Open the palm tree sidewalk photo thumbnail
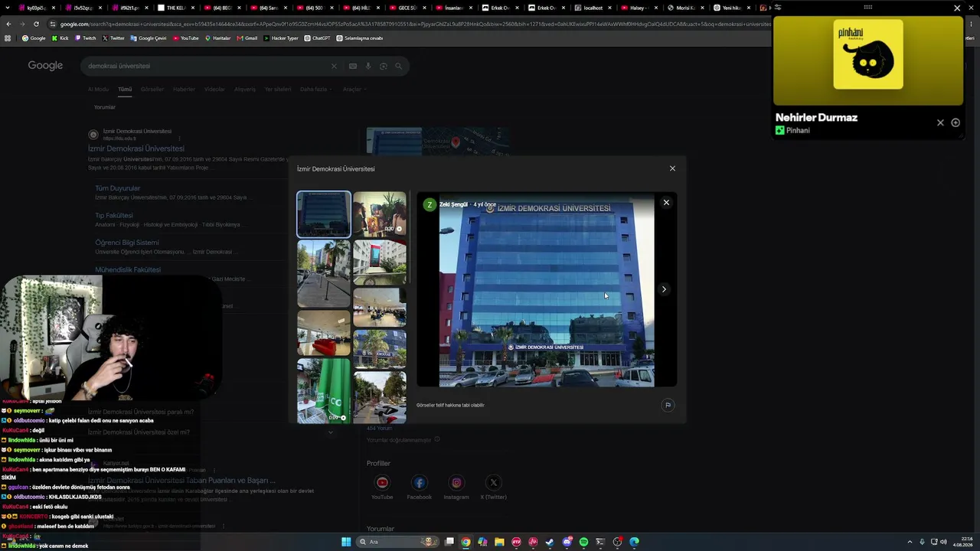Image resolution: width=980 pixels, height=551 pixels. coord(324,273)
